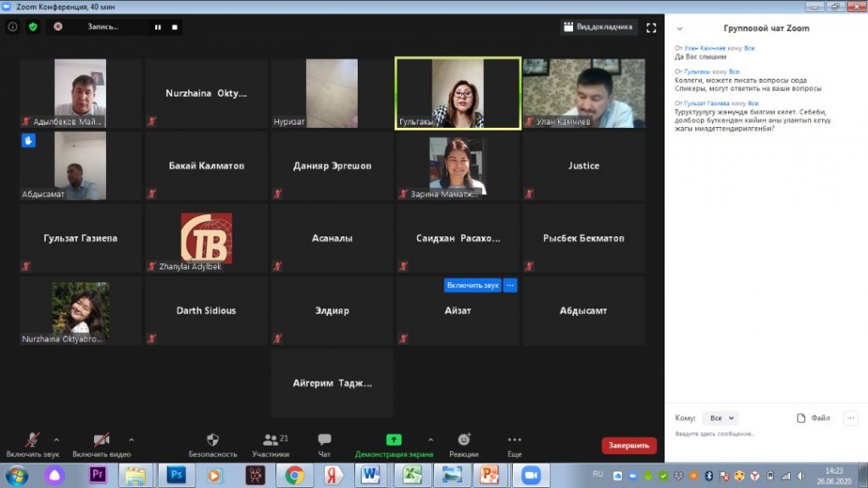The width and height of the screenshot is (868, 488).
Task: Open Adobe Photoshop from taskbar
Action: [x=176, y=474]
